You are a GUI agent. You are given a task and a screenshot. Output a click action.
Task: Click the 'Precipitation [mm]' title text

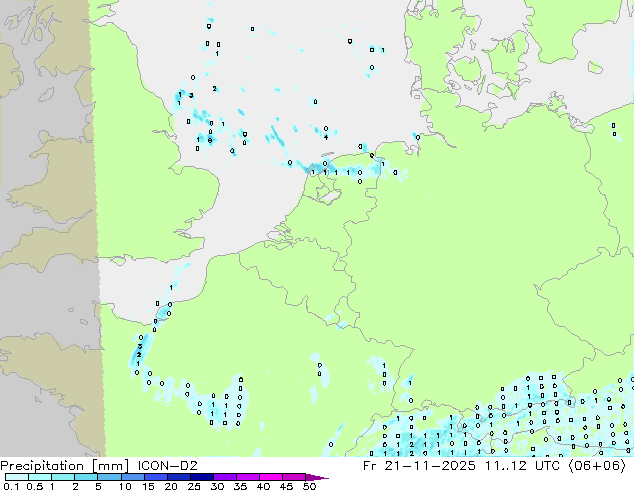click(65, 466)
